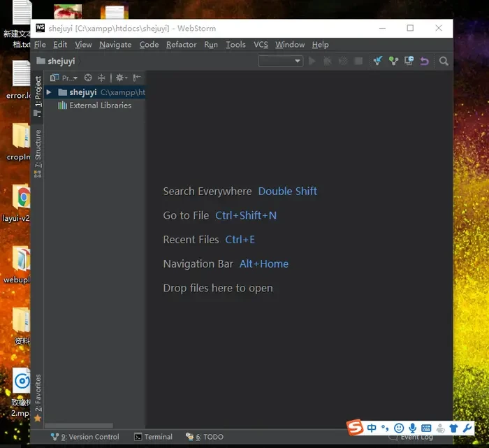The width and height of the screenshot is (489, 448).
Task: Click the Undo/Revert arrow icon in toolbar
Action: point(424,62)
